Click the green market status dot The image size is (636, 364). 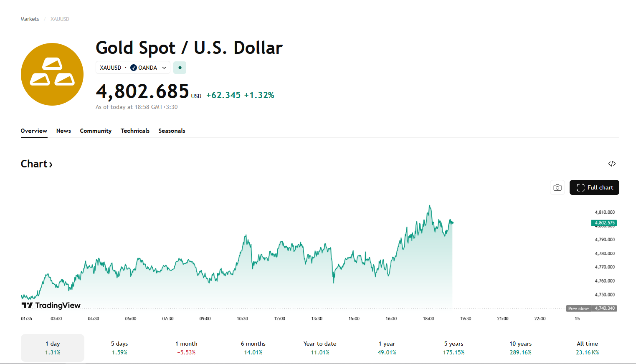pos(180,68)
